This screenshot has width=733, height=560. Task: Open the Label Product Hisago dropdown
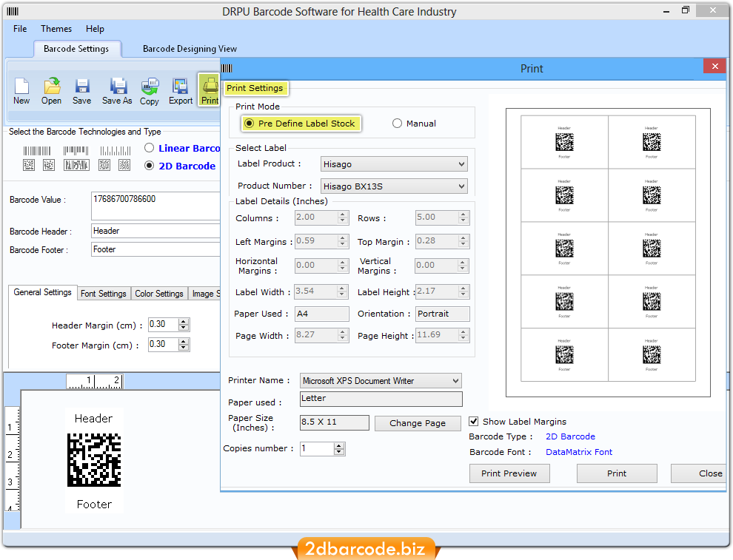coord(394,164)
